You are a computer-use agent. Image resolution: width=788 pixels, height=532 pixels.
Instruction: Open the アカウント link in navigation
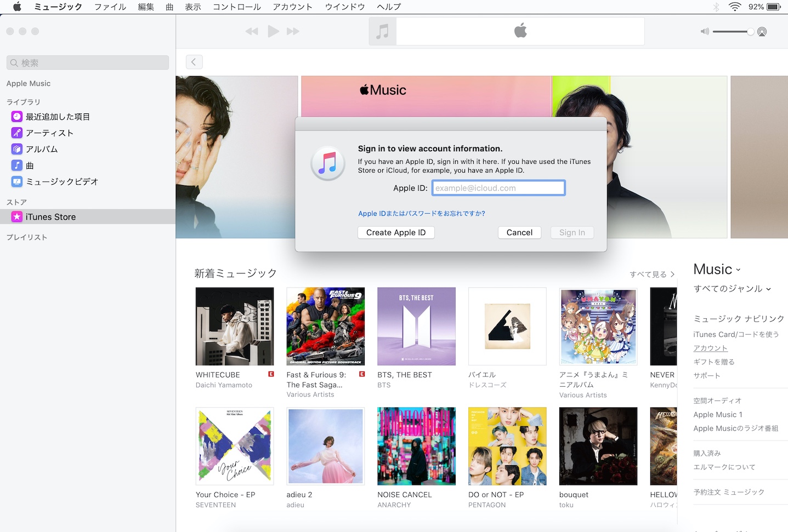coord(710,348)
